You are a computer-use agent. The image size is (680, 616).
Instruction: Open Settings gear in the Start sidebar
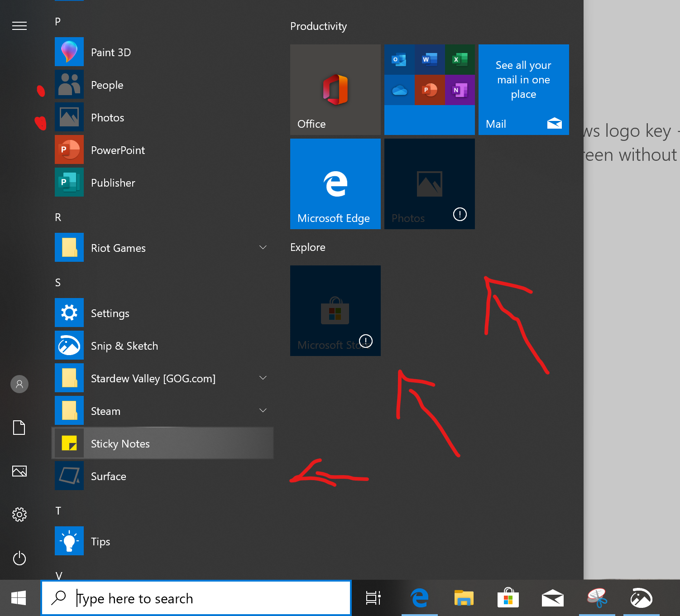tap(19, 515)
